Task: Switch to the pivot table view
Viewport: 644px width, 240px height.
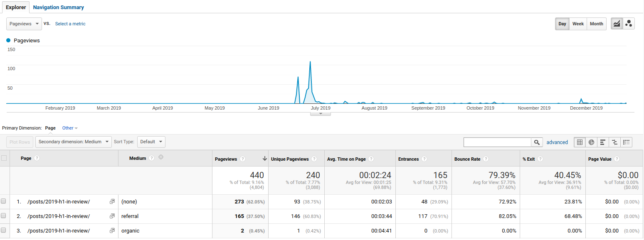Action: (626, 142)
